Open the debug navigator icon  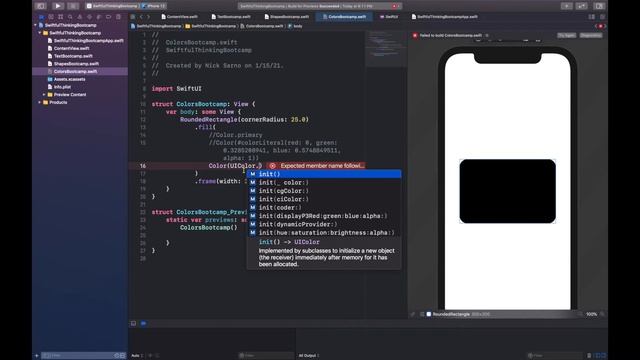pyautogui.click(x=99, y=17)
